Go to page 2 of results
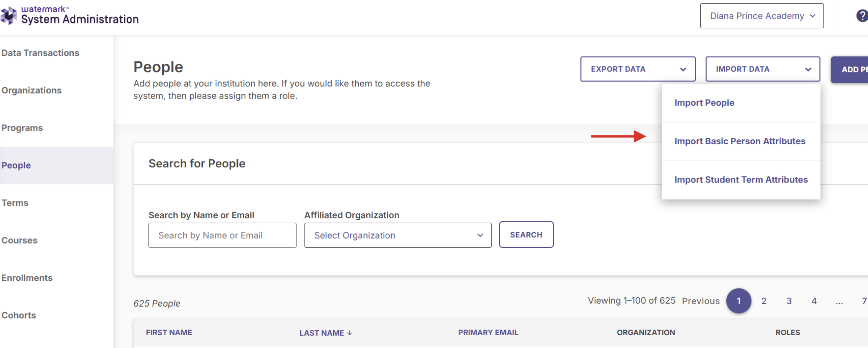The width and height of the screenshot is (868, 348). 764,301
